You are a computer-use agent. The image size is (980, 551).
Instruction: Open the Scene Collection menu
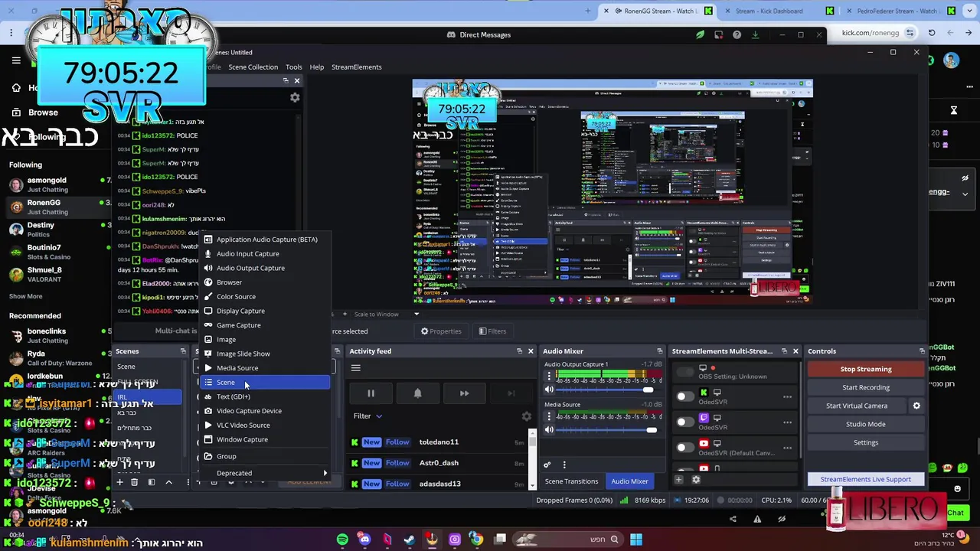[x=253, y=67]
